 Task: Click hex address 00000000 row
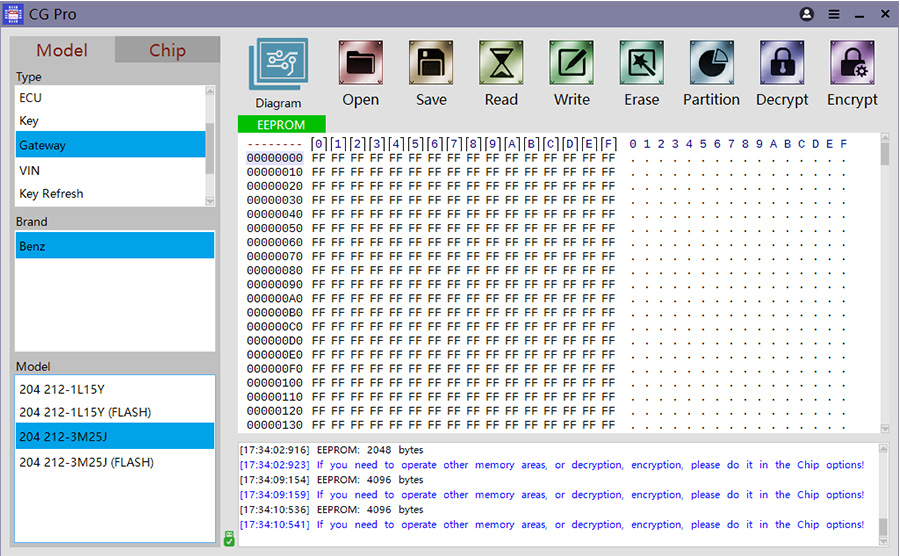(274, 158)
